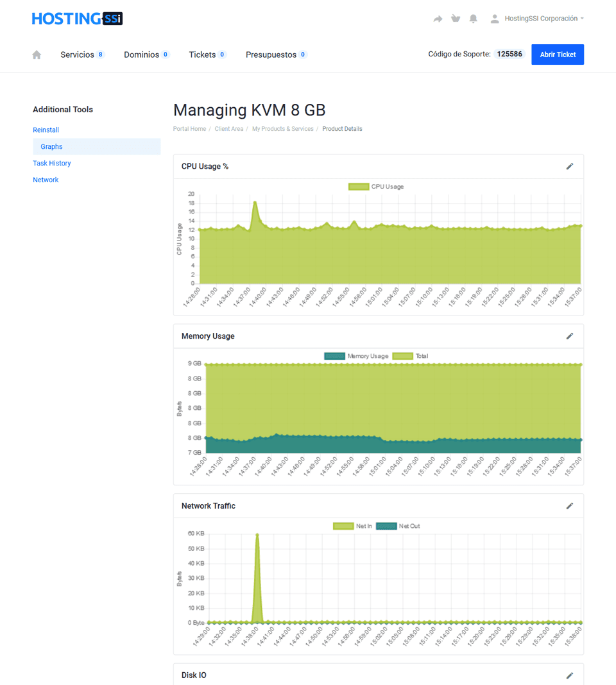Click the Portal Home breadcrumb
616x685 pixels.
coord(189,128)
